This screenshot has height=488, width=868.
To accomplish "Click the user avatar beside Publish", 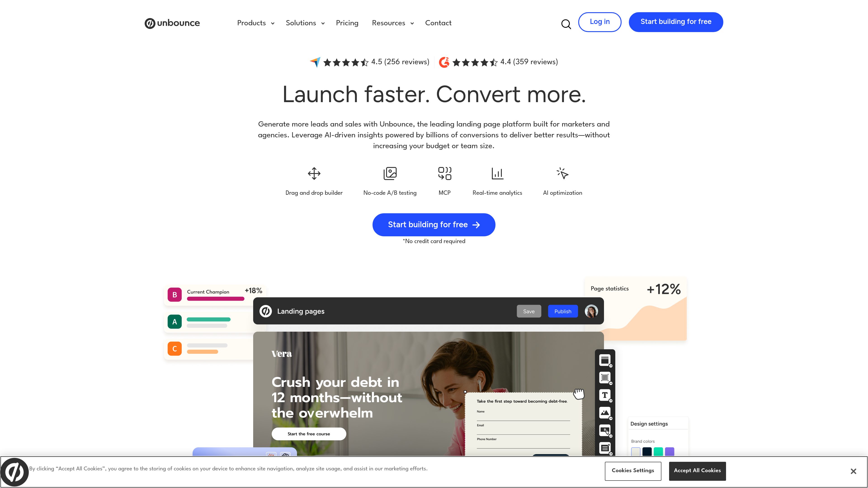I will coord(591,311).
